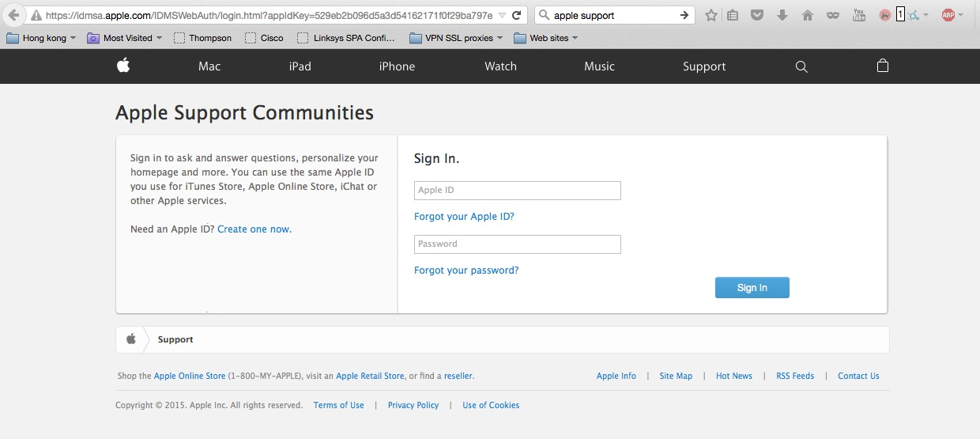Image resolution: width=980 pixels, height=439 pixels.
Task: Open the Pocket save icon
Action: pyautogui.click(x=757, y=15)
